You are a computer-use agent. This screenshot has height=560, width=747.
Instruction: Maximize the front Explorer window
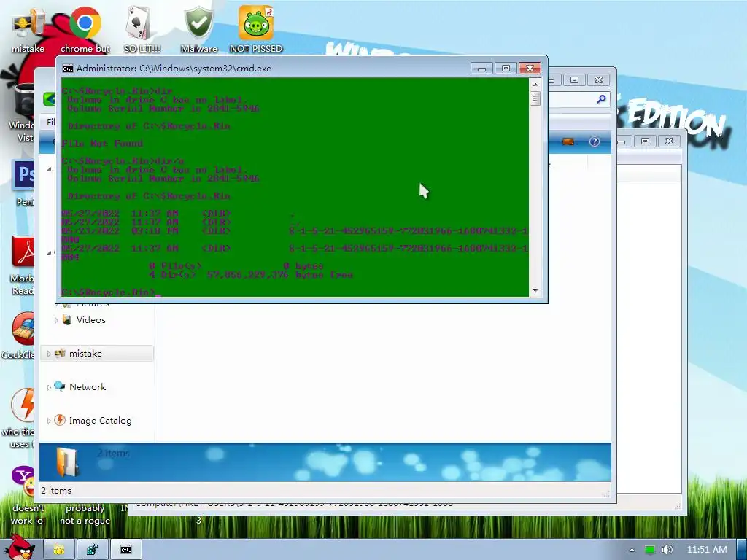pos(575,80)
